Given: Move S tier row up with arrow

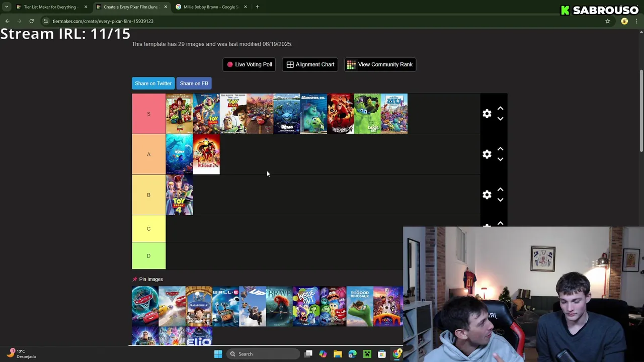Looking at the screenshot, I should click(500, 109).
